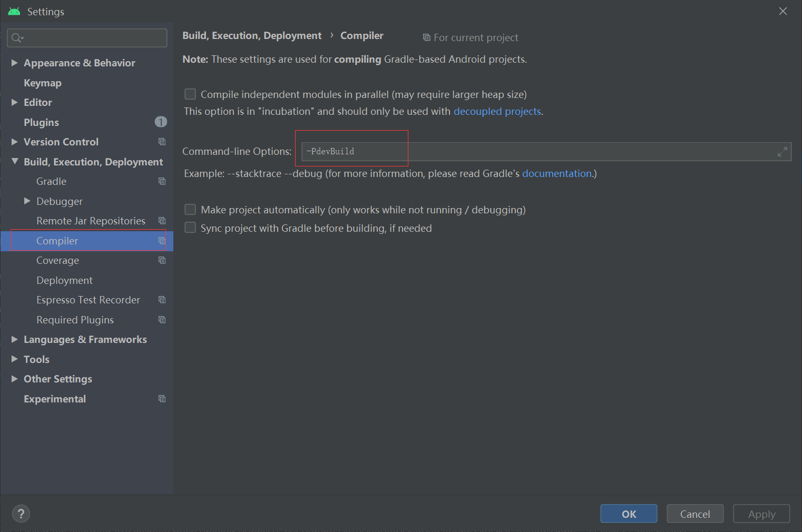Click the Cancel button
The image size is (802, 532).
point(695,514)
